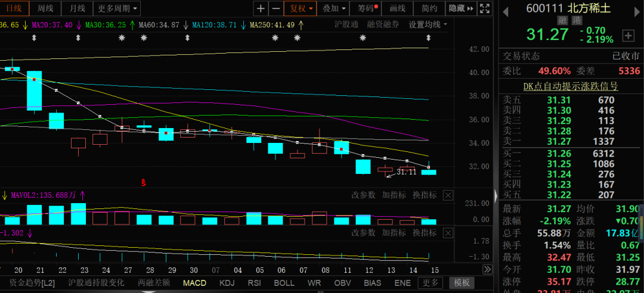644x293 pixels.
Task: Add 北方稀土 to watchlist with plus icon
Action: pyautogui.click(x=627, y=36)
